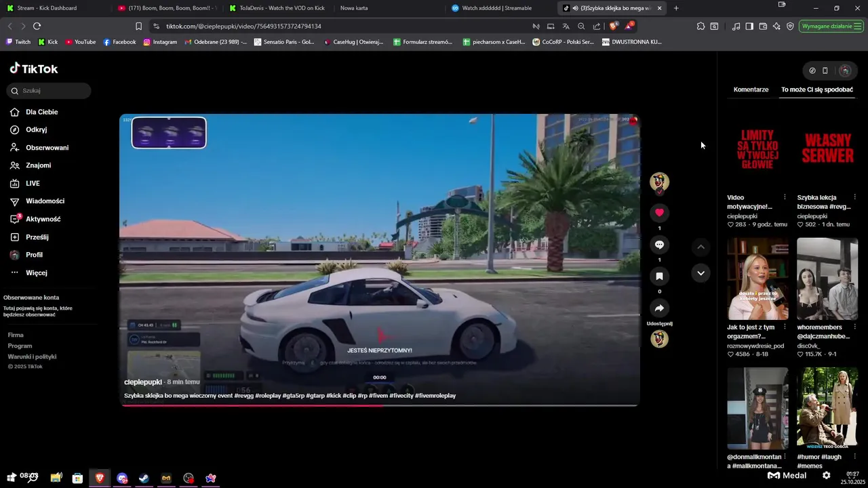Open the LIMITY SĄ TYLKO W TWOJEJ GŁOWIE thumbnail
This screenshot has height=488, width=868.
pyautogui.click(x=757, y=149)
